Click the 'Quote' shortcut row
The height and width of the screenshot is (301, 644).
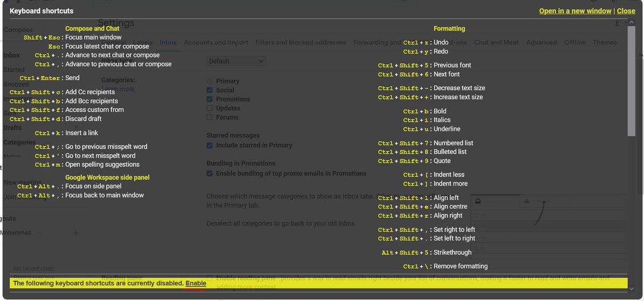pos(414,161)
